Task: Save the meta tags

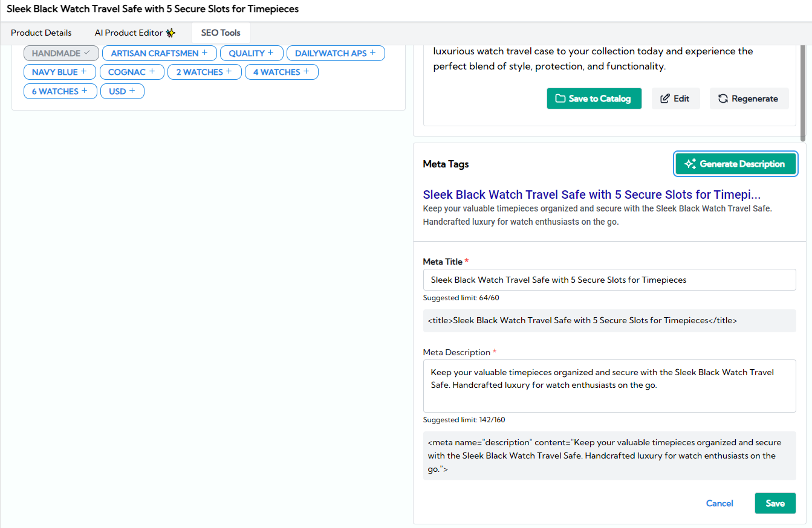Action: coord(775,503)
